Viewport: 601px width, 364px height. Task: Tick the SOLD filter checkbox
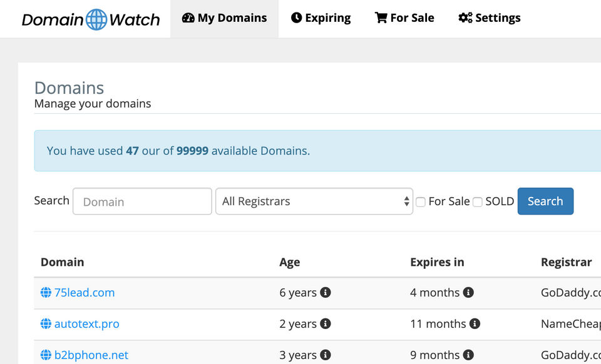coord(478,202)
